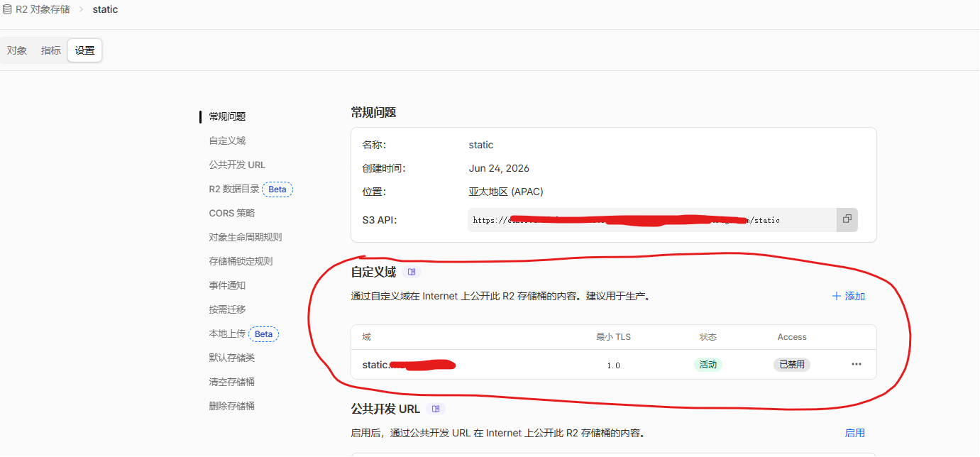Click the Access column header
This screenshot has height=457, width=980.
click(x=792, y=337)
